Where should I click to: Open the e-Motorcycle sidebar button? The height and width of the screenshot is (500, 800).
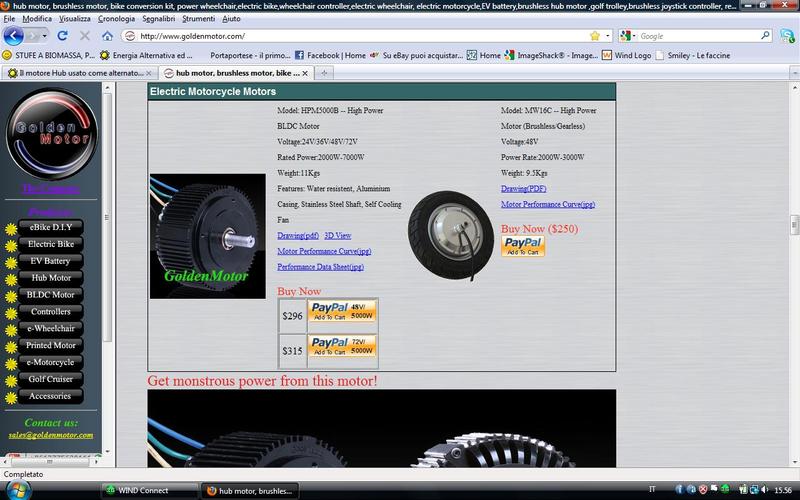click(51, 362)
